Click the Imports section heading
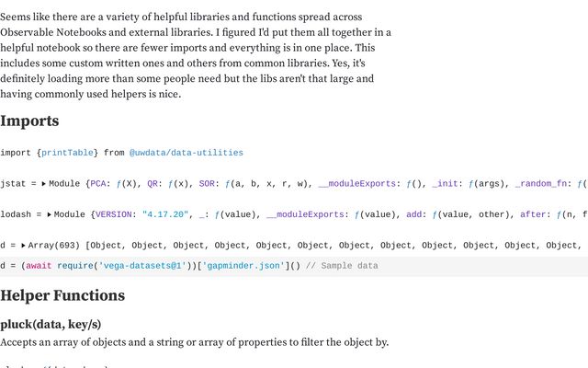 pyautogui.click(x=29, y=121)
